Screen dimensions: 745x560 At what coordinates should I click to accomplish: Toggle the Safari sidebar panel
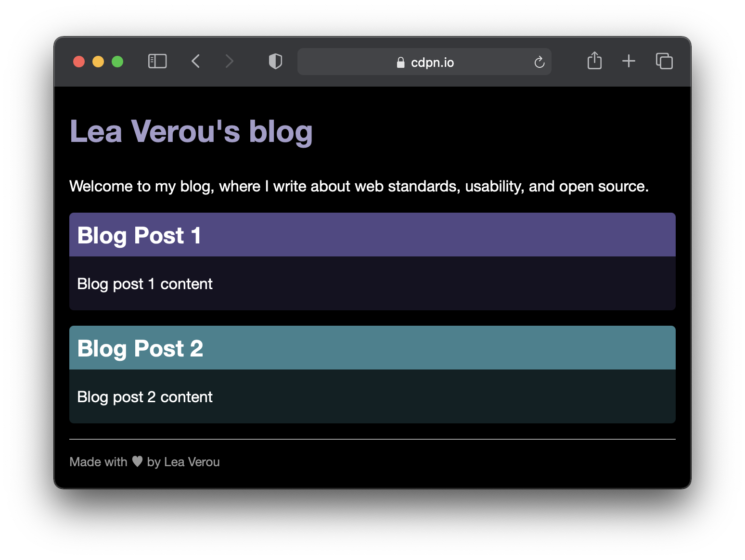(x=157, y=62)
